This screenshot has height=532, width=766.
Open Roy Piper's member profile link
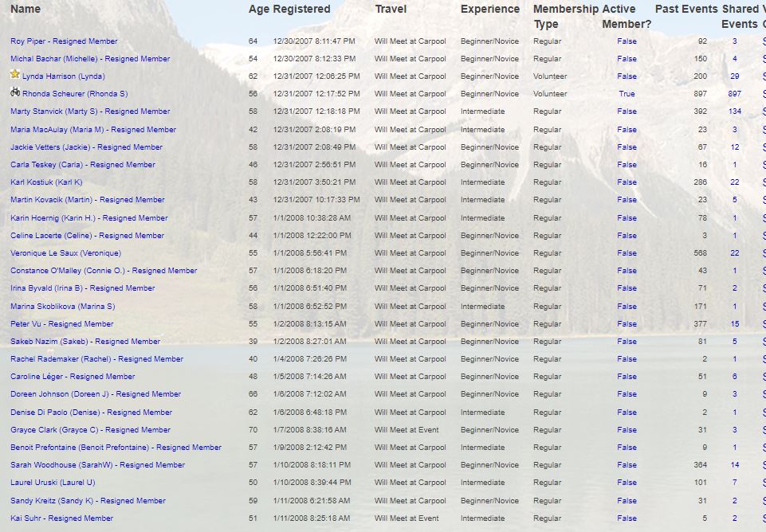pyautogui.click(x=64, y=41)
